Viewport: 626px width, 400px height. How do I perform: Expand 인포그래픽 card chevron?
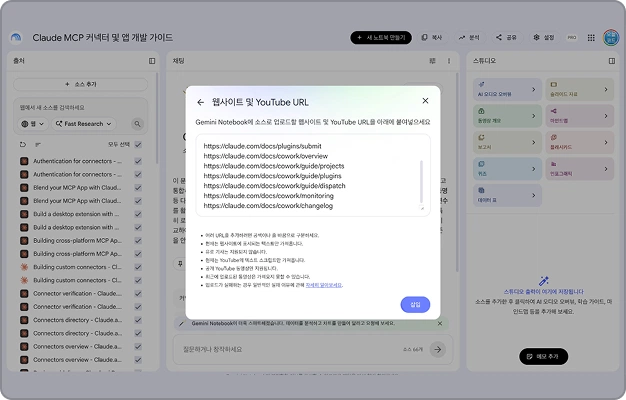tap(606, 169)
